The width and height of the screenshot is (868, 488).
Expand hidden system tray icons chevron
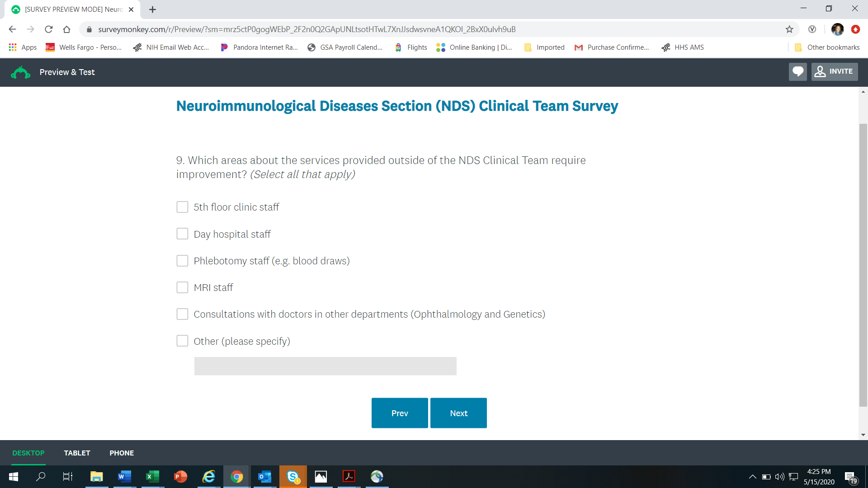click(x=752, y=477)
